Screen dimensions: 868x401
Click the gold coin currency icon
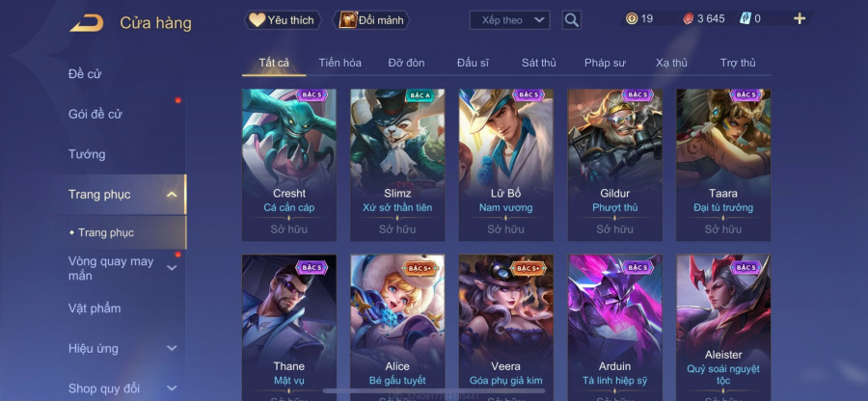(x=632, y=19)
